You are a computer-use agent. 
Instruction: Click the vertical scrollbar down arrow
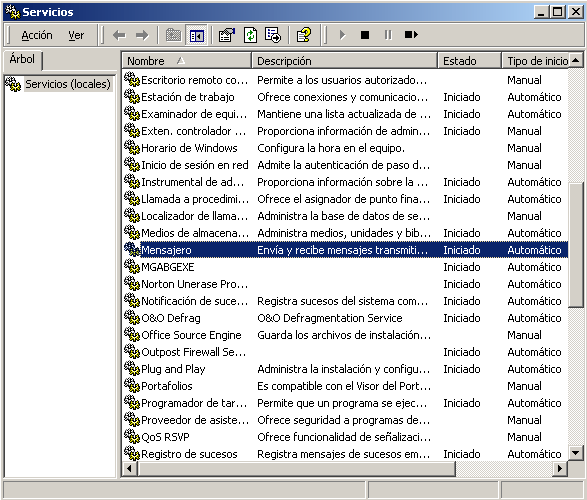pyautogui.click(x=576, y=453)
